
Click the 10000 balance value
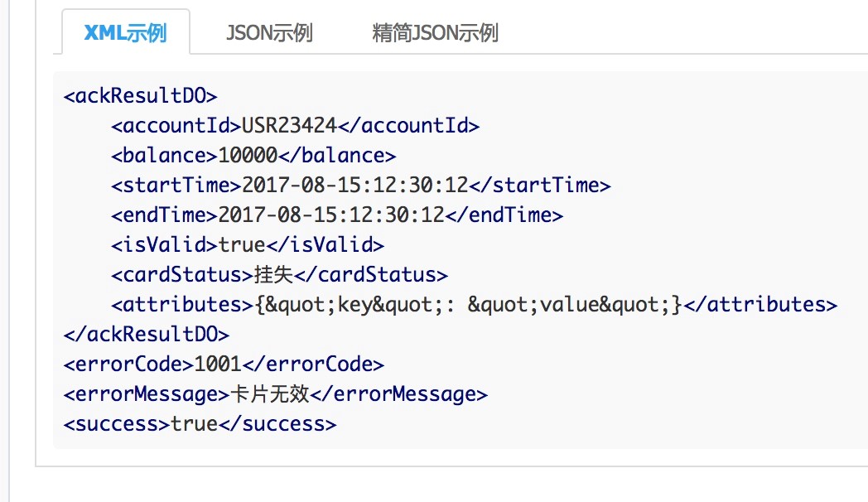tap(247, 156)
